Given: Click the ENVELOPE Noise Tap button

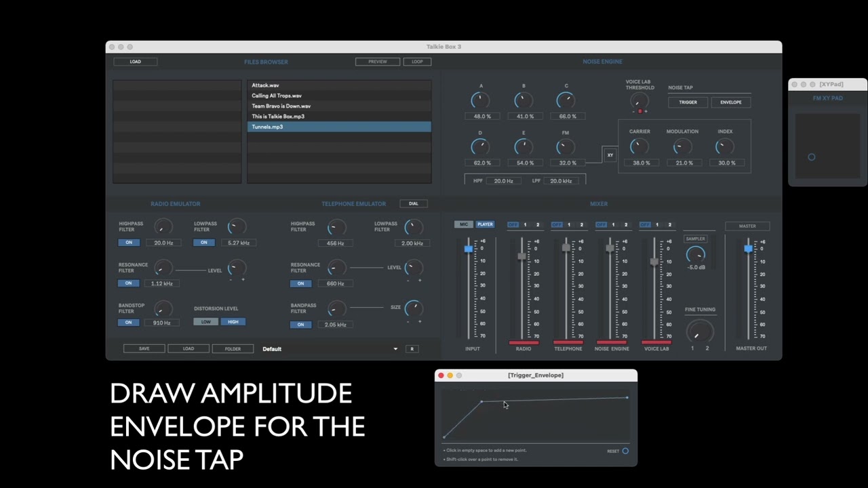Looking at the screenshot, I should 731,102.
